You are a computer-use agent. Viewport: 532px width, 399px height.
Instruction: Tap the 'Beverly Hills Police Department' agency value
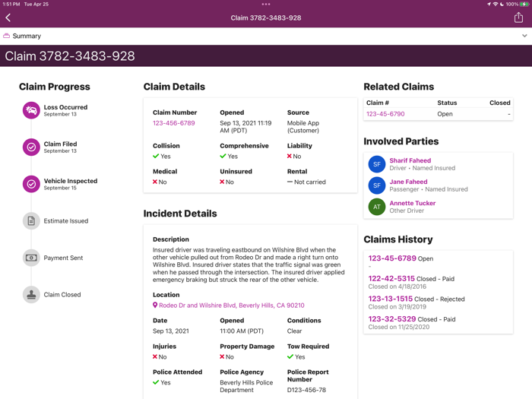tap(246, 386)
